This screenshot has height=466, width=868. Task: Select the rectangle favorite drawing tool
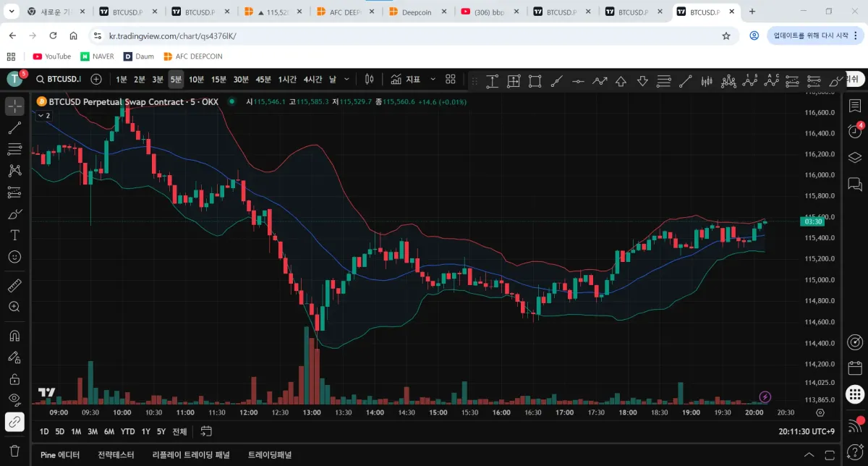(535, 80)
